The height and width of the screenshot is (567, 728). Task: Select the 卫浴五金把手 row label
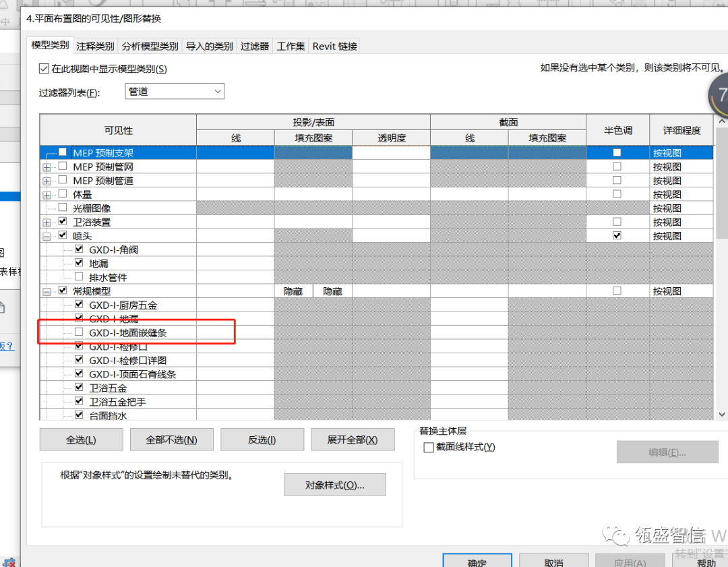pos(117,402)
